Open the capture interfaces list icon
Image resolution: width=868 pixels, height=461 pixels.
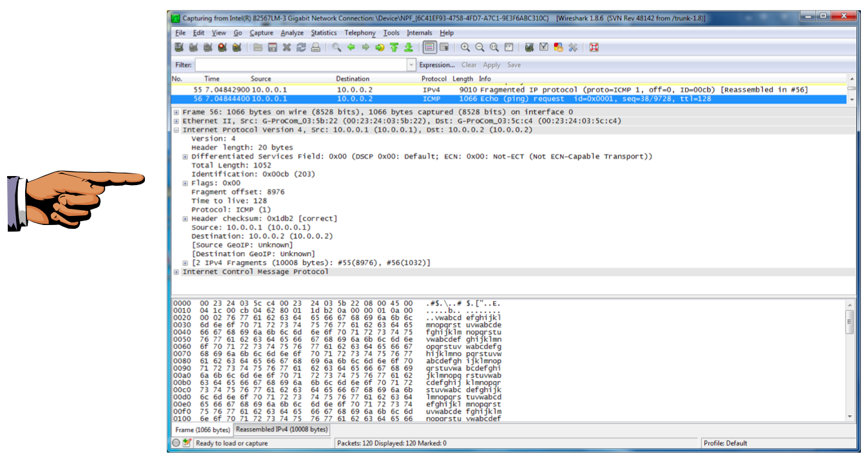point(179,47)
